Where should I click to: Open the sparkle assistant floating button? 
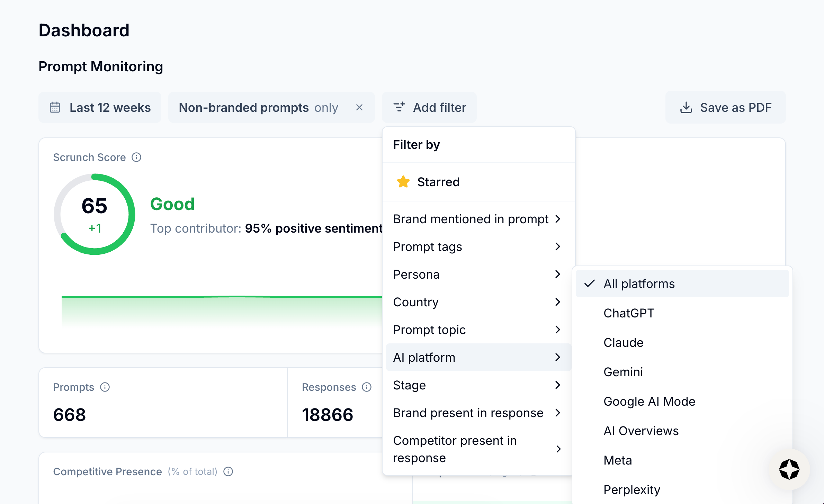tap(789, 469)
